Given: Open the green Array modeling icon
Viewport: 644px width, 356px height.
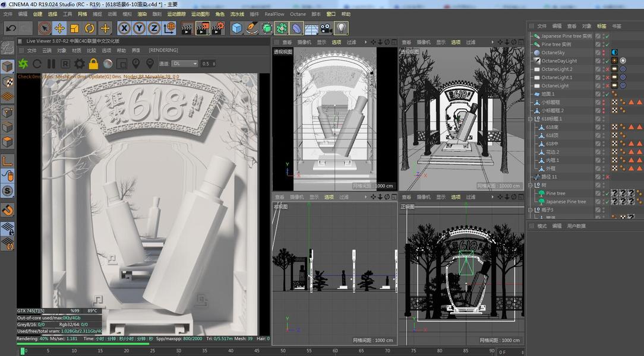Looking at the screenshot, I should [x=282, y=28].
